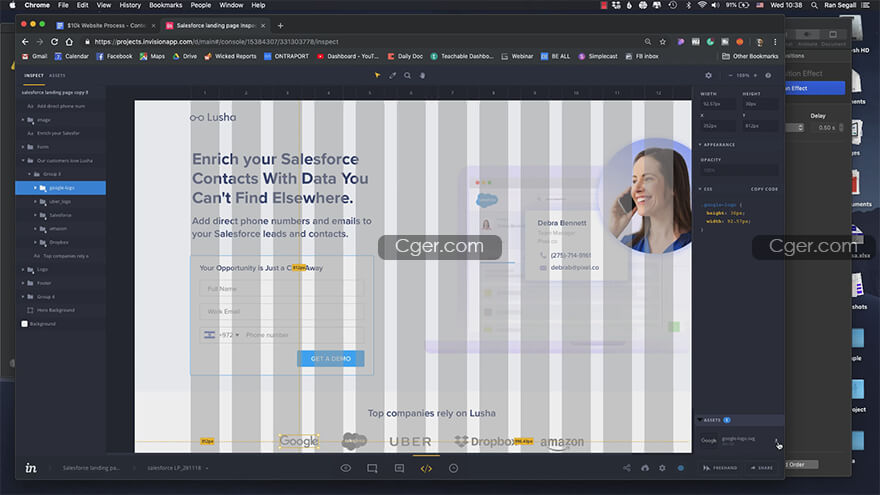
Task: Expand the amazon layer group
Action: 35,228
